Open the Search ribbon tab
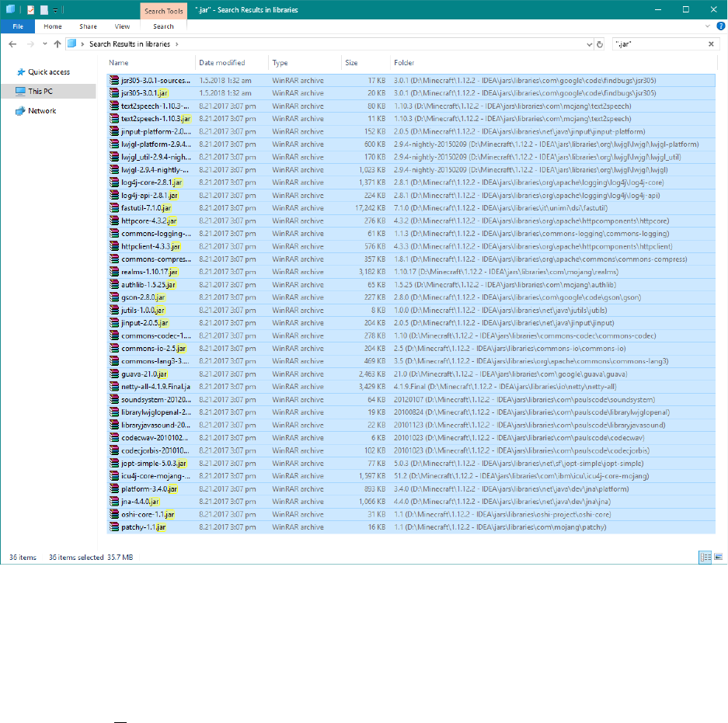Screen dimensions: 728x723 (x=163, y=26)
